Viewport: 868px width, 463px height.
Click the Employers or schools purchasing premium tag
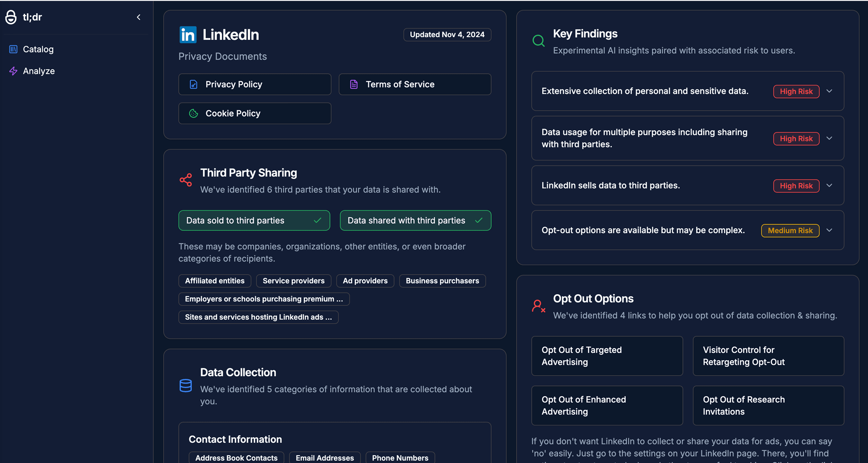[x=264, y=299]
